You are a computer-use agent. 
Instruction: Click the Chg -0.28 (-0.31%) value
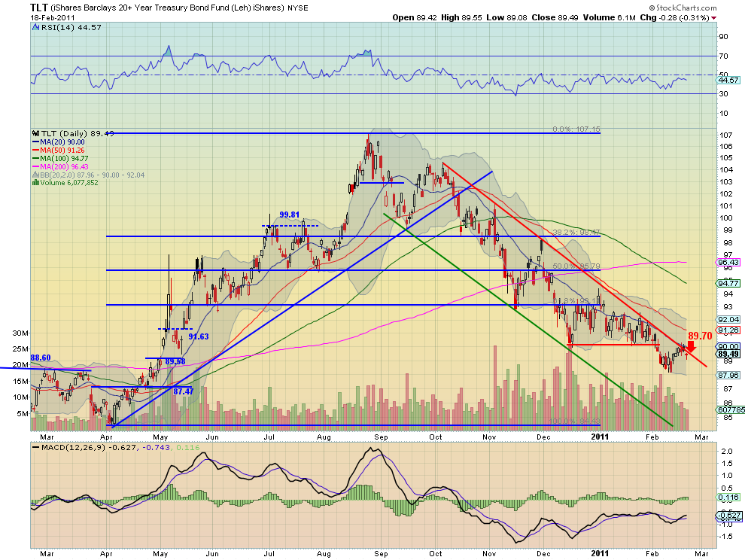coord(675,18)
